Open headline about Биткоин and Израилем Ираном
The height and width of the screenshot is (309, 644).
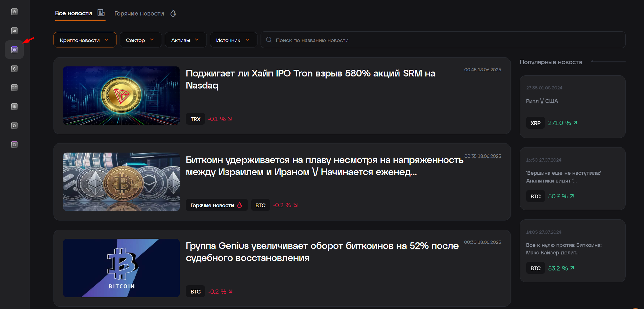click(325, 166)
